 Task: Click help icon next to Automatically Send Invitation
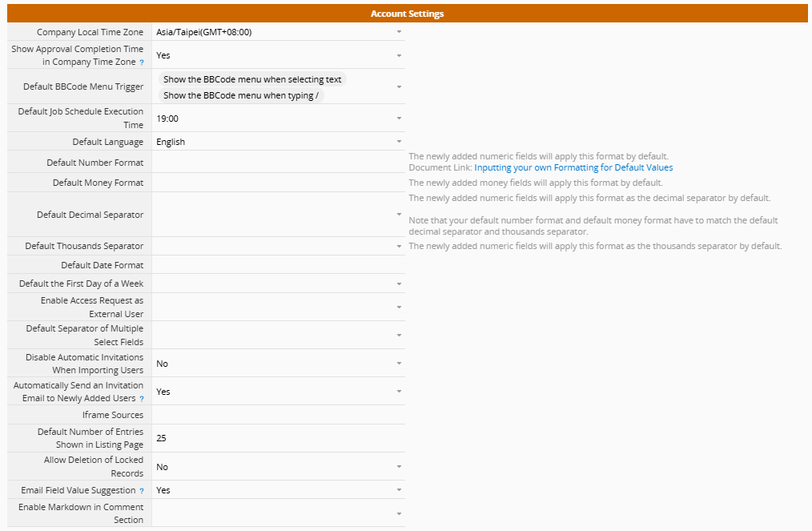[x=142, y=399]
